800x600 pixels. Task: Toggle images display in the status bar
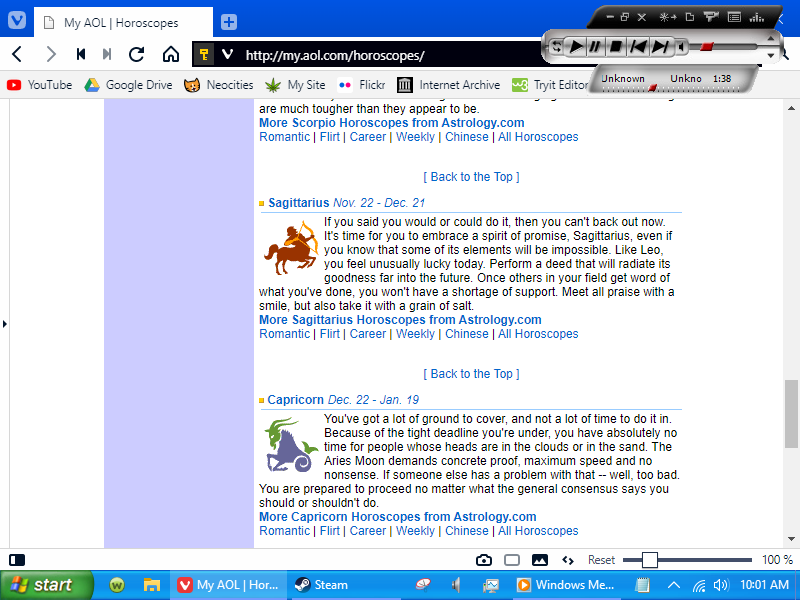[x=540, y=560]
